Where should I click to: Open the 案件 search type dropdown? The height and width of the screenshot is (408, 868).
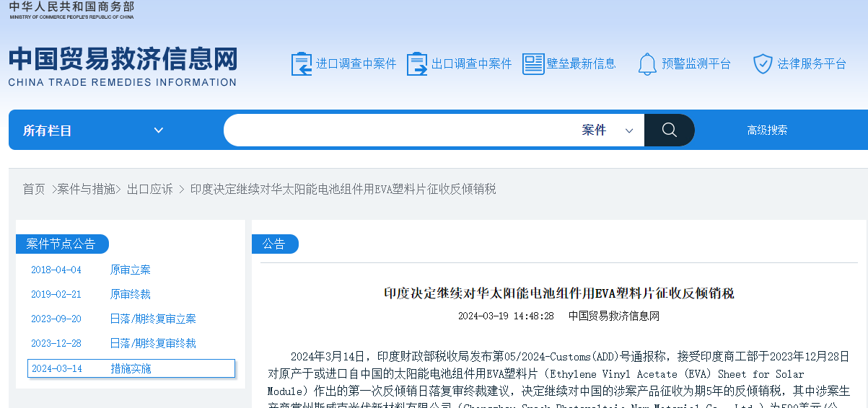pyautogui.click(x=608, y=130)
